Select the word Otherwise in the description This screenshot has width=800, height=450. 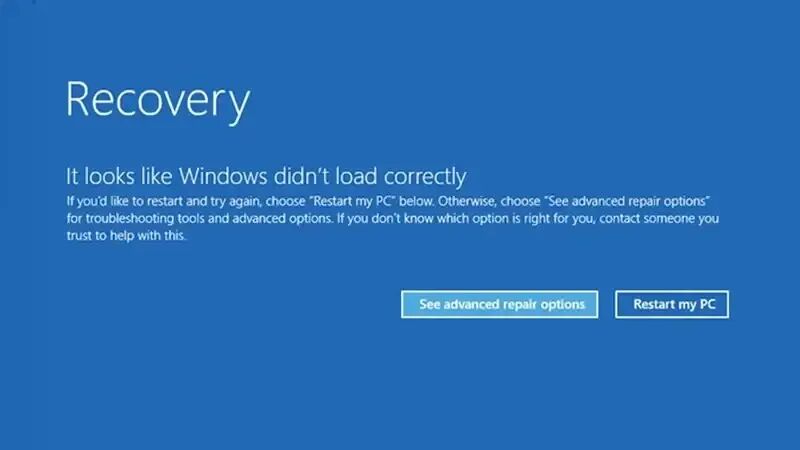pyautogui.click(x=467, y=201)
